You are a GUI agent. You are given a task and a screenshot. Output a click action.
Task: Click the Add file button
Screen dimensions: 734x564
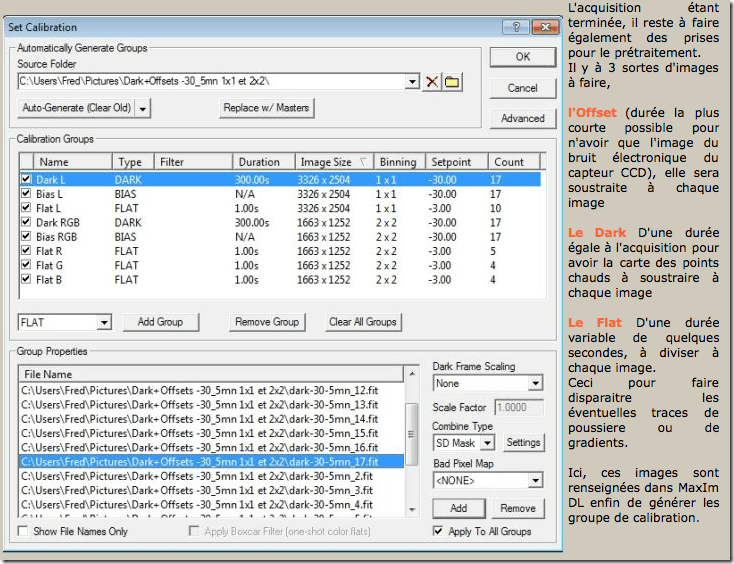click(x=459, y=508)
